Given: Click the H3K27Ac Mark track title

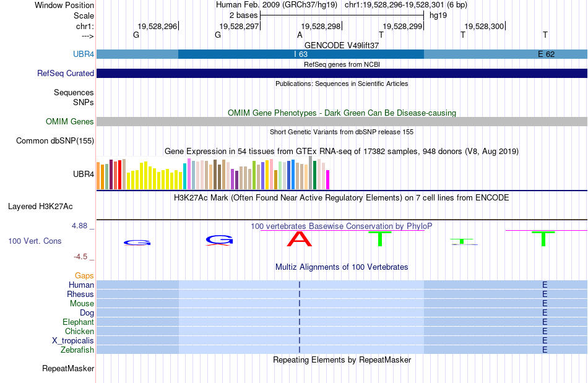Looking at the screenshot, I should tap(342, 197).
